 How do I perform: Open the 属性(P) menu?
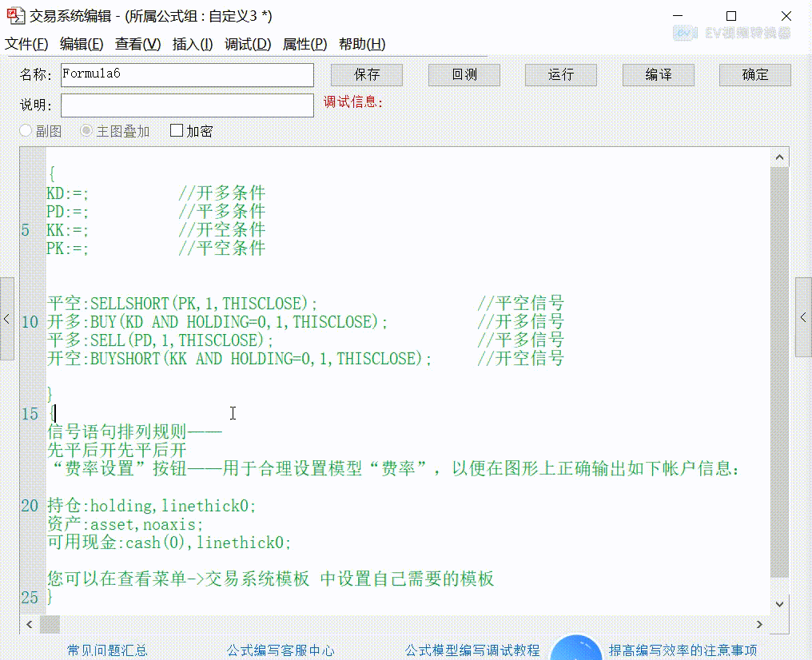point(304,45)
